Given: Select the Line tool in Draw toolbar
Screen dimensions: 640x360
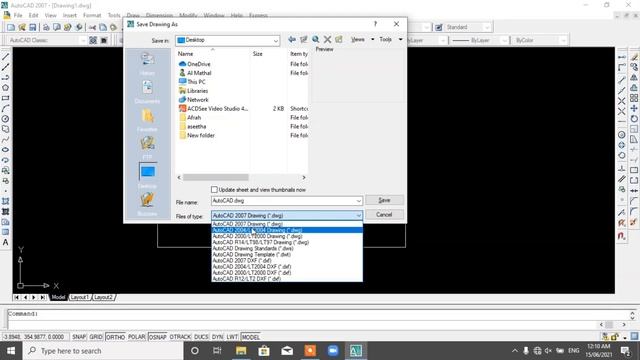Looking at the screenshot, I should coord(5,57).
